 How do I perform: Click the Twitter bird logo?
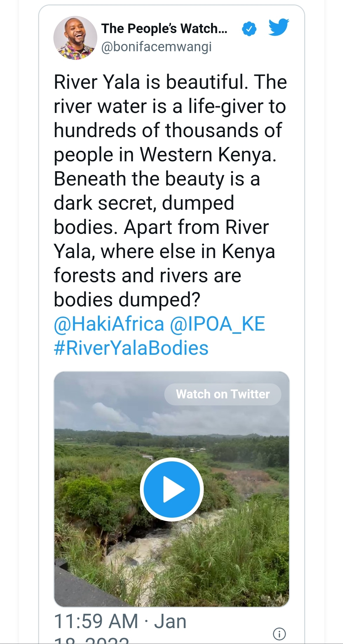[279, 27]
